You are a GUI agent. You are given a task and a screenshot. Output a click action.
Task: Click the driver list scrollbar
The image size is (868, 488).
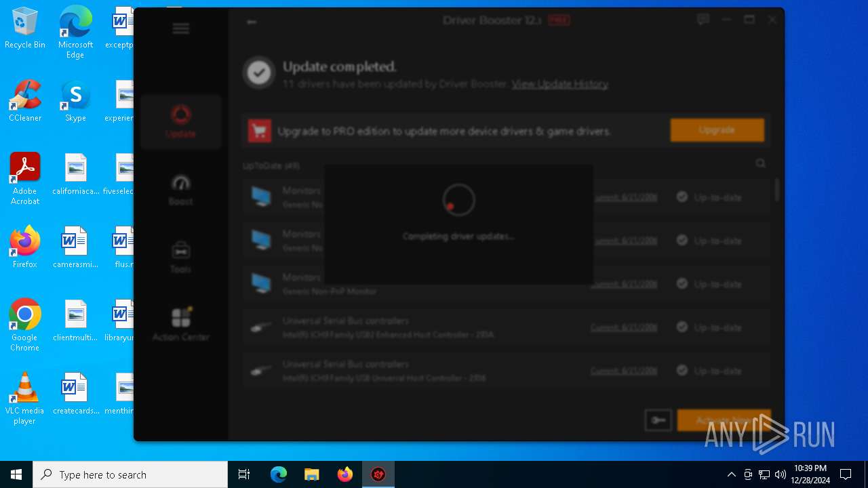(x=777, y=190)
